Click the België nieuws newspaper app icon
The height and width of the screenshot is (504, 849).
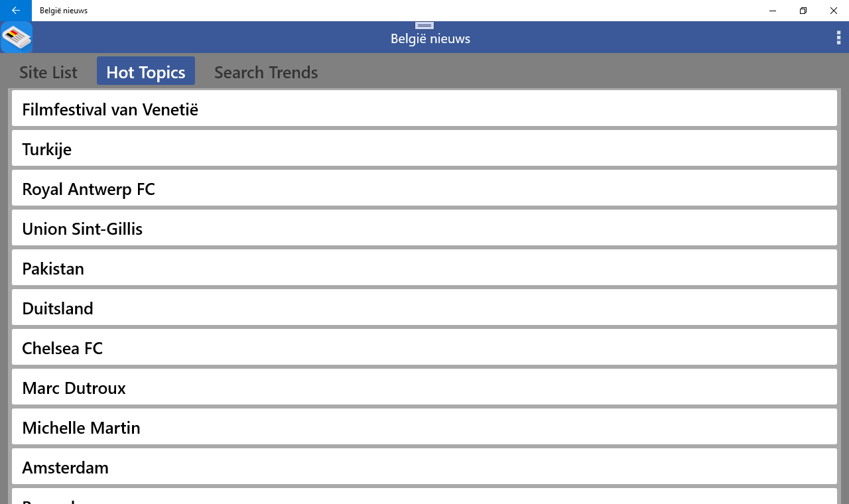pos(17,37)
